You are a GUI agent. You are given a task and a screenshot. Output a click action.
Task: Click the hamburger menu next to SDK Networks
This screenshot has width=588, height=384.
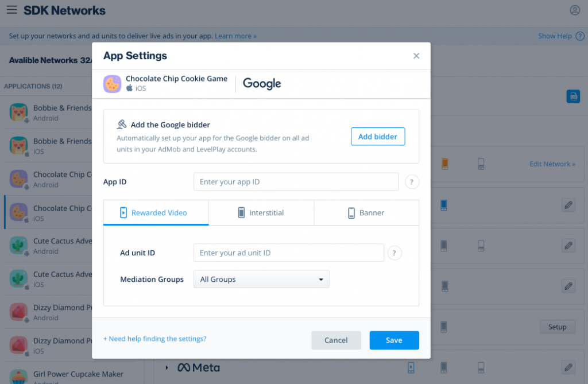[x=12, y=10]
